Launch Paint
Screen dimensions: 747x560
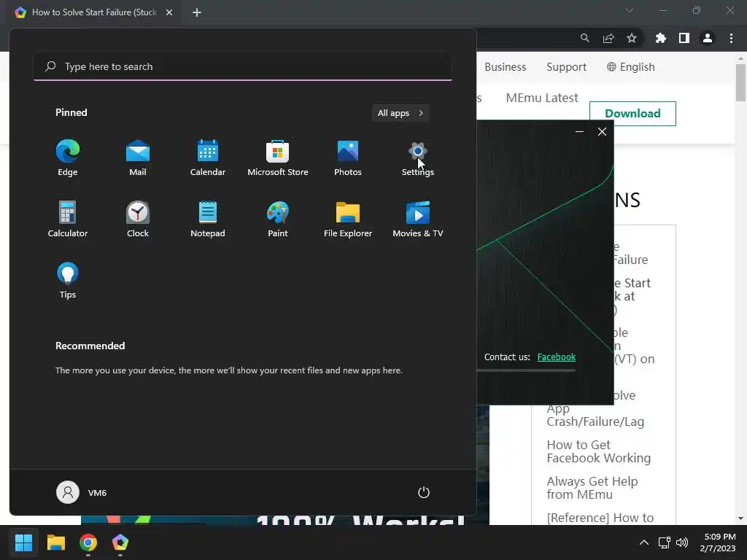coord(278,219)
